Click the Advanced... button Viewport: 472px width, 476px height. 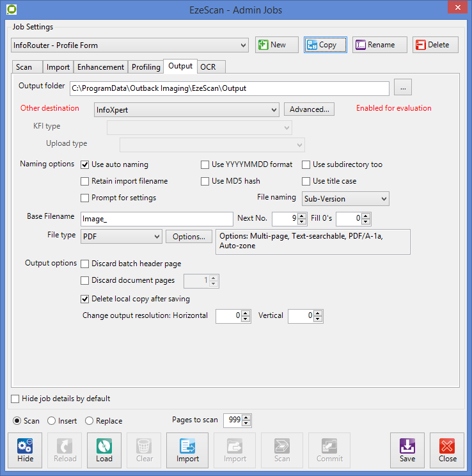[309, 109]
